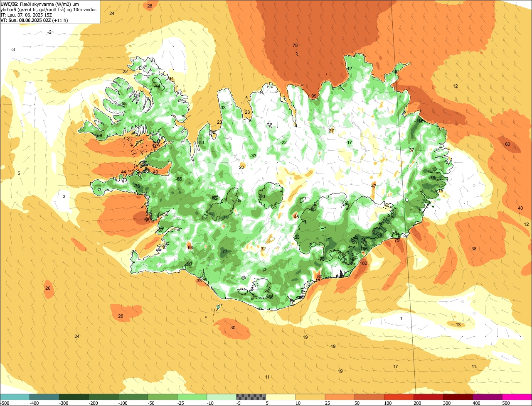This screenshot has width=532, height=406.
Task: Select the value -112 on the east coast
Action: [x=419, y=121]
